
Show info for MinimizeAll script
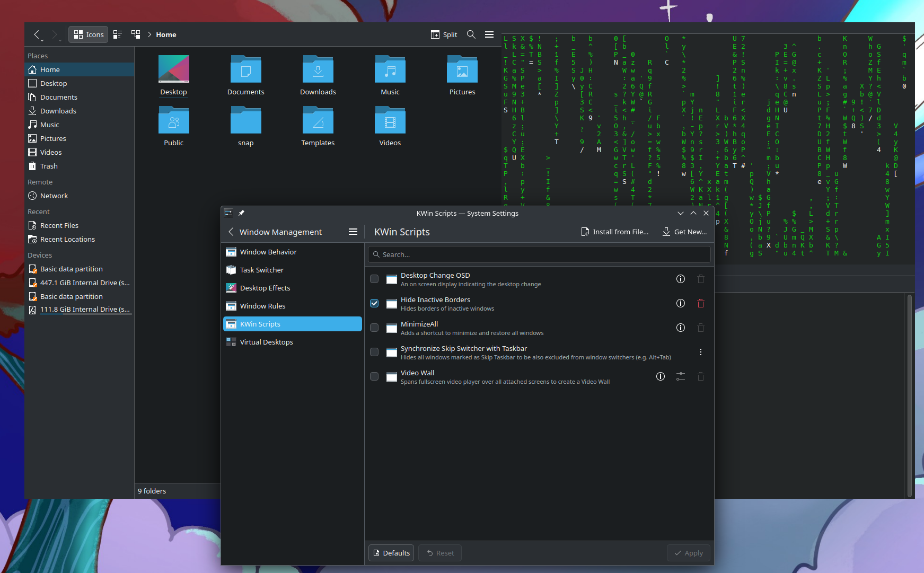tap(681, 328)
